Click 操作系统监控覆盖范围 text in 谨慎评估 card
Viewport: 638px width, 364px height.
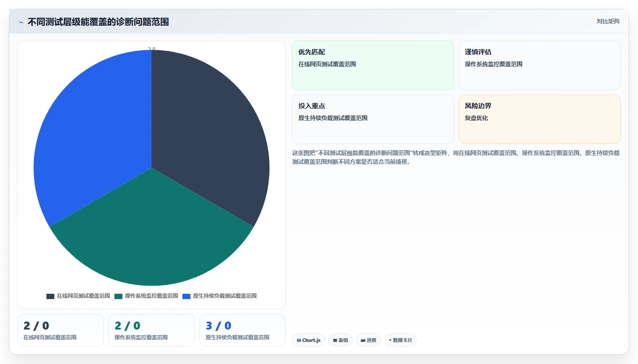tap(494, 64)
